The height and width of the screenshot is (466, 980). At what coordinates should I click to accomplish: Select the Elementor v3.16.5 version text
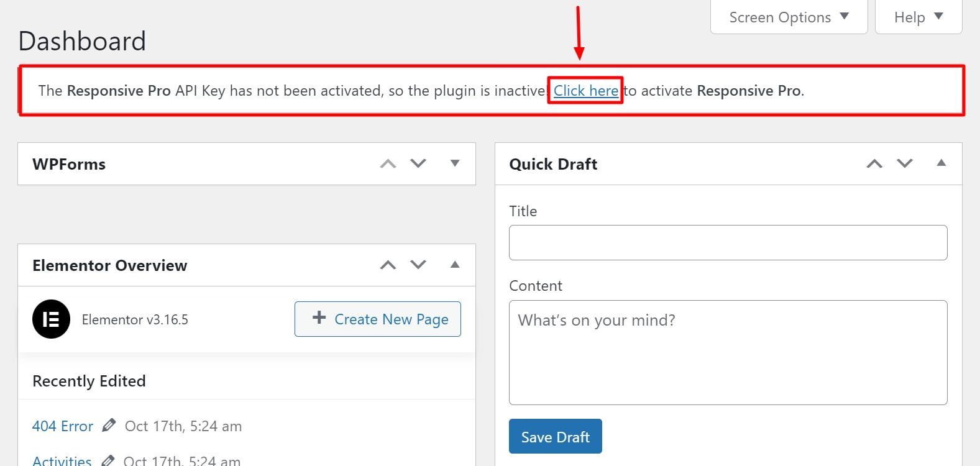point(135,319)
